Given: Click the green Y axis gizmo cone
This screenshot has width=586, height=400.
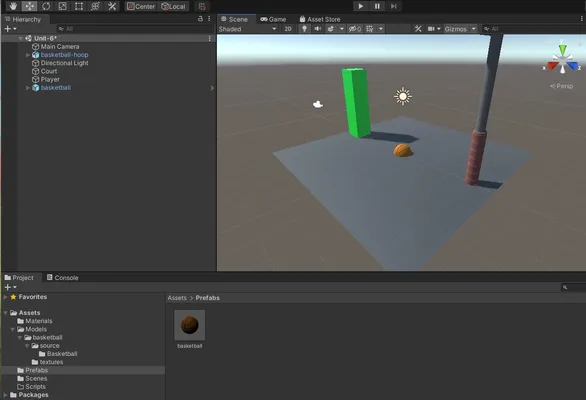Looking at the screenshot, I should [x=562, y=49].
